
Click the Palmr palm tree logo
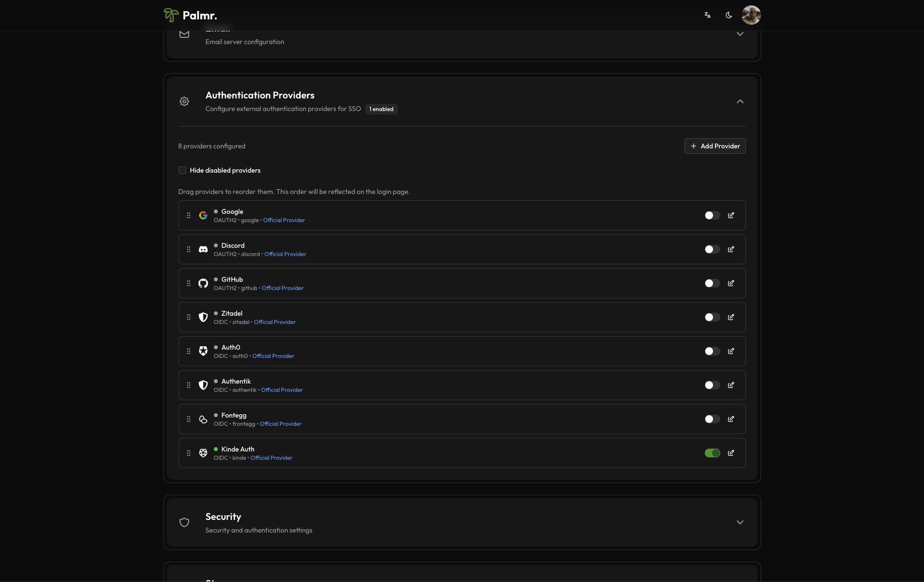click(x=171, y=15)
